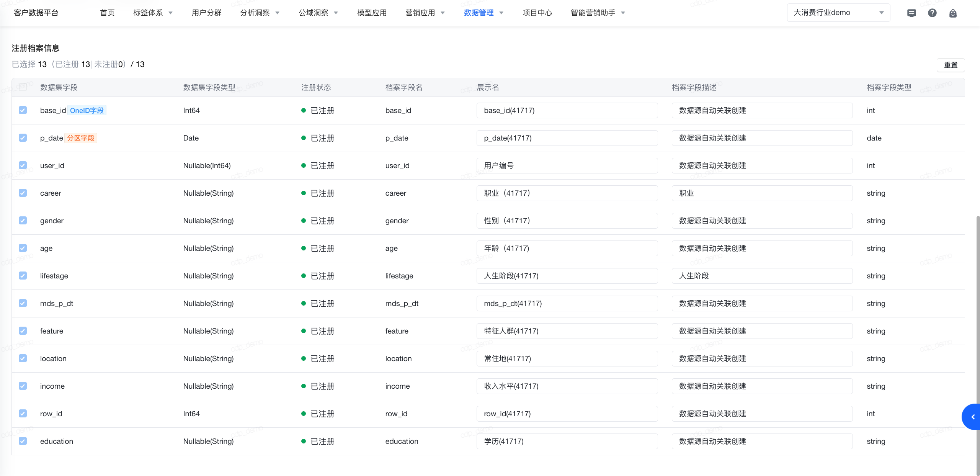This screenshot has height=476, width=980.
Task: Edit the 特征人群(41717) display name field
Action: 567,331
